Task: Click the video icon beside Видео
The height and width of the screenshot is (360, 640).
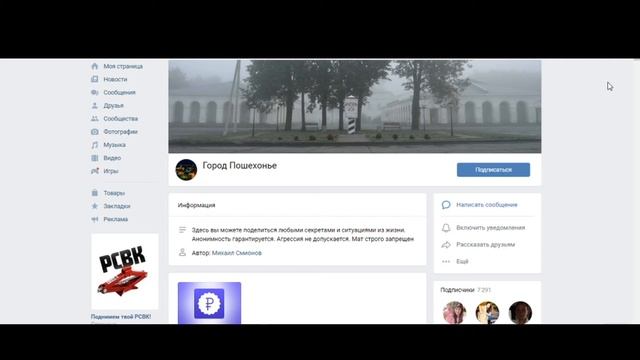Action: [x=95, y=158]
